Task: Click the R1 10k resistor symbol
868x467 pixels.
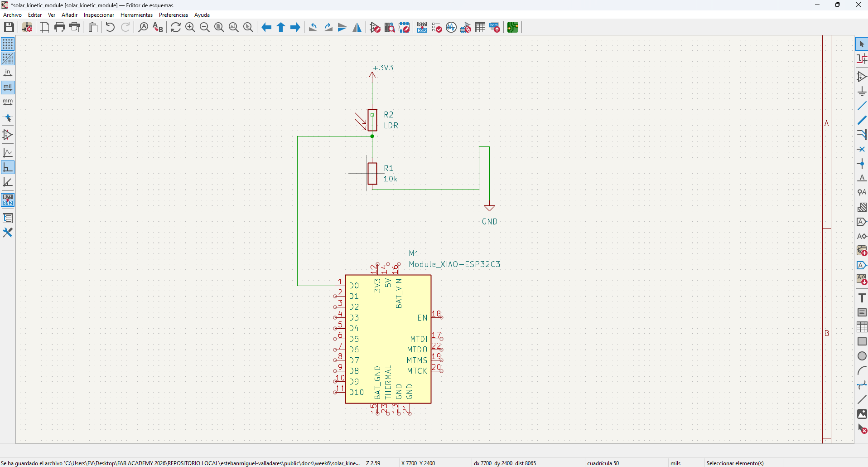Action: click(x=372, y=174)
